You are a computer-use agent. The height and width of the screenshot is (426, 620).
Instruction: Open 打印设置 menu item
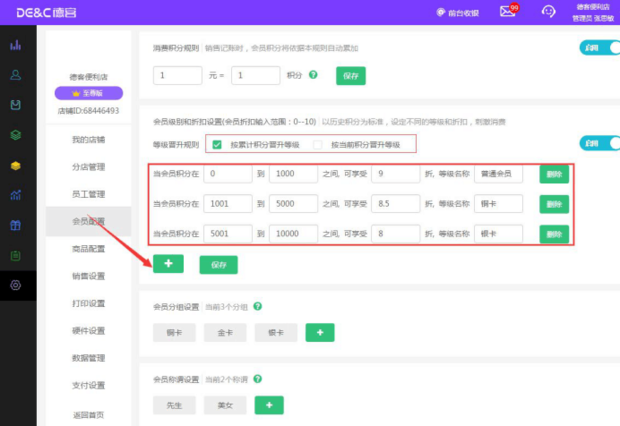pos(89,303)
